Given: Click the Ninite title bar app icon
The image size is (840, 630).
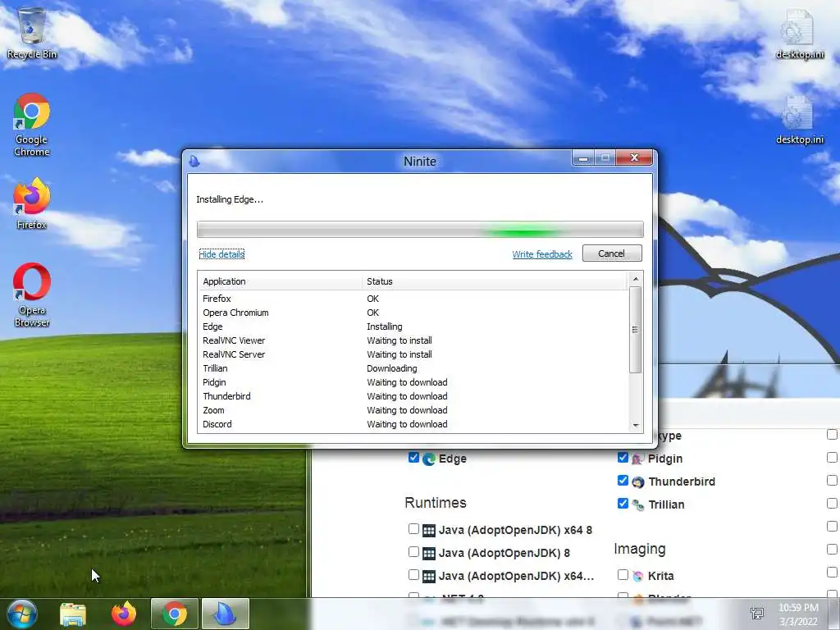Looking at the screenshot, I should pyautogui.click(x=194, y=161).
